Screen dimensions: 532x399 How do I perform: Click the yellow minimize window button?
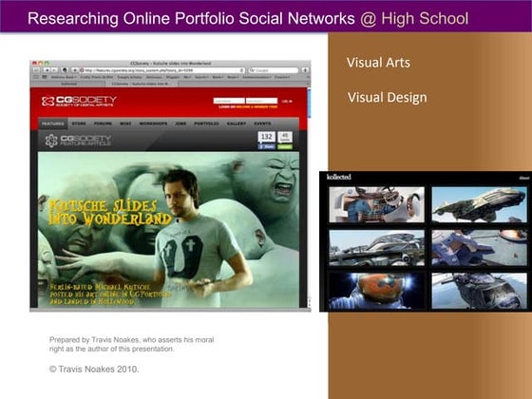click(x=40, y=63)
